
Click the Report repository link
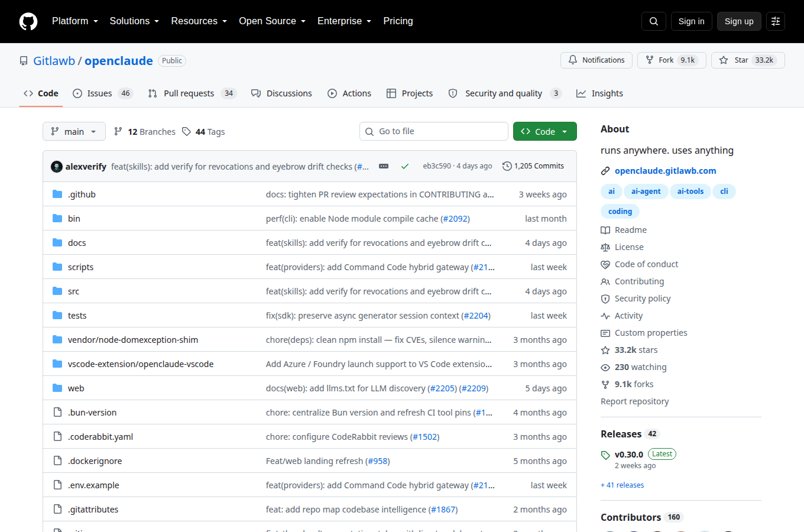(x=634, y=401)
